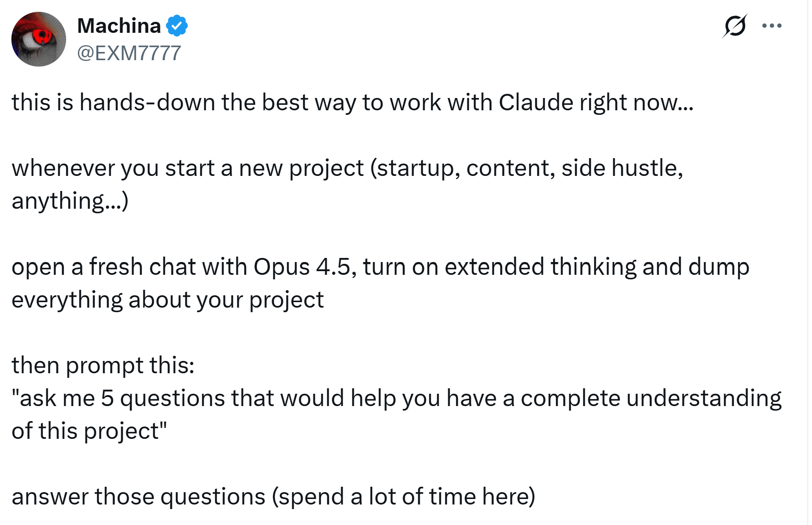
Task: Open the Grok explain-this-post icon
Action: tap(735, 26)
